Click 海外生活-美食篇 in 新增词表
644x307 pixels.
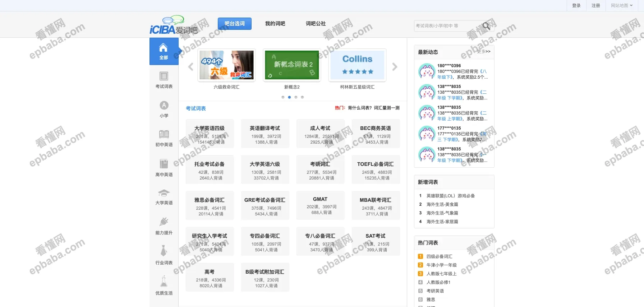tap(442, 205)
